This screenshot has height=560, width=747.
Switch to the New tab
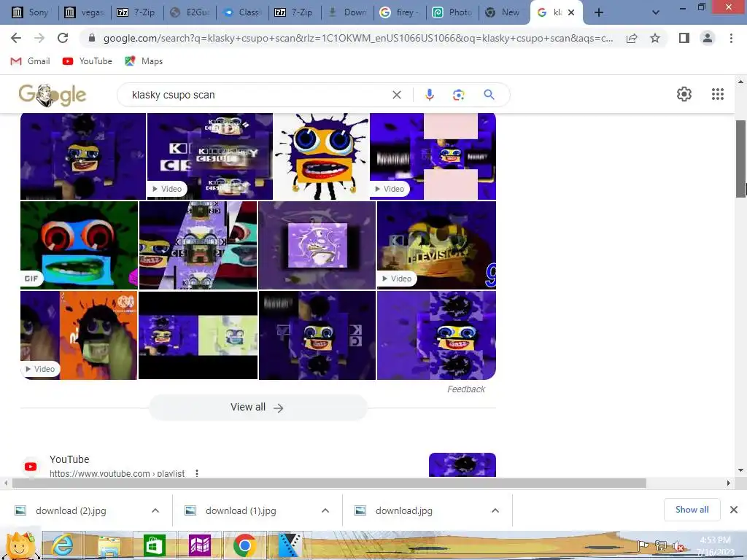pos(505,12)
